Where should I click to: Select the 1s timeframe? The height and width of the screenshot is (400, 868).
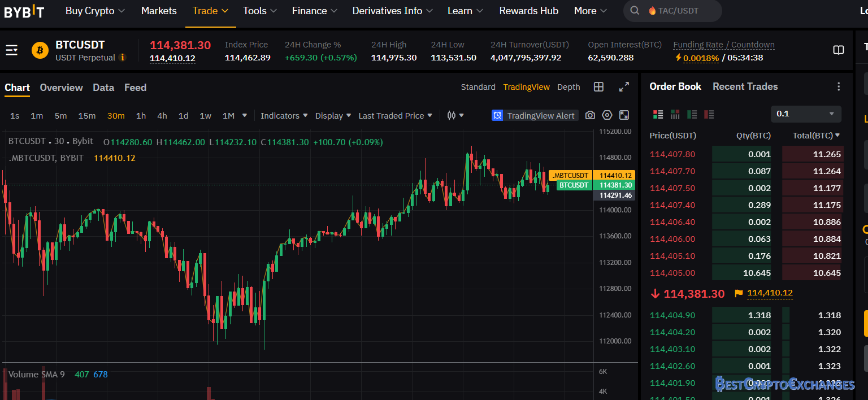coord(15,116)
